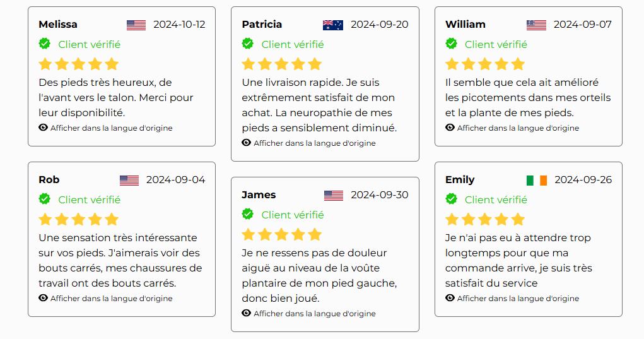This screenshot has width=644, height=339.
Task: Show James's review in the original language
Action: [314, 314]
